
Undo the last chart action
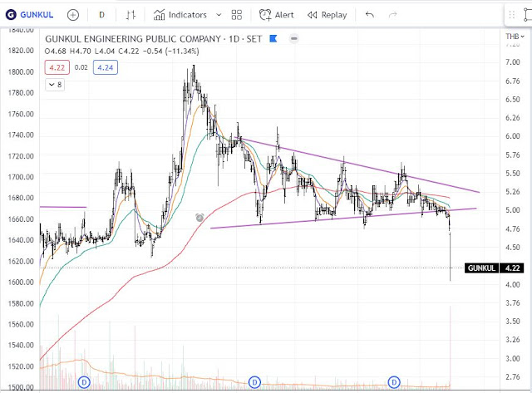369,15
